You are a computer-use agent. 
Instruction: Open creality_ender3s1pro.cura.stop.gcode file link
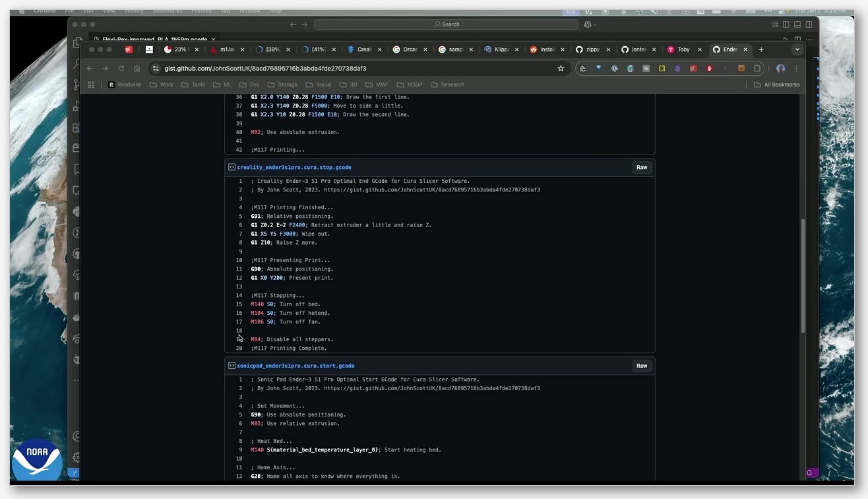pyautogui.click(x=294, y=167)
